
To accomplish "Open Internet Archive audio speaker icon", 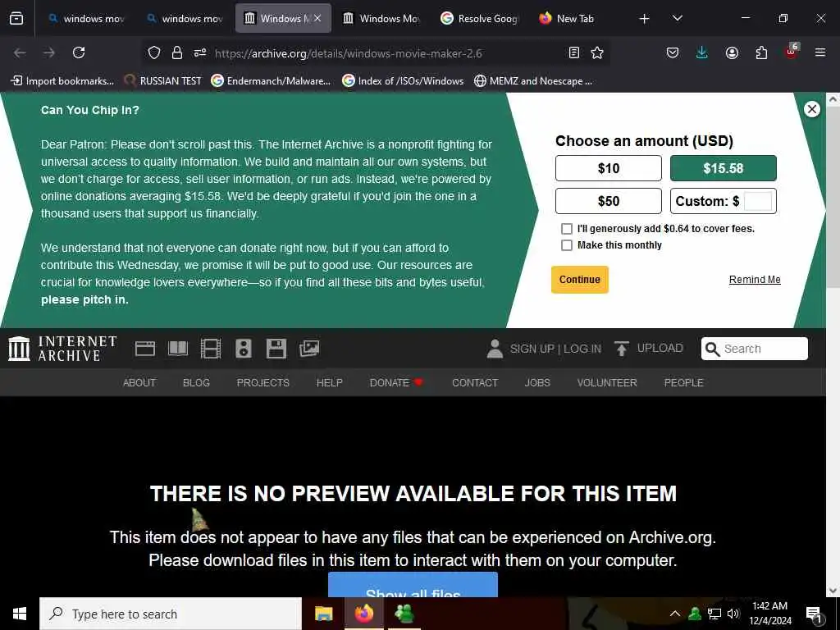I will tap(243, 349).
